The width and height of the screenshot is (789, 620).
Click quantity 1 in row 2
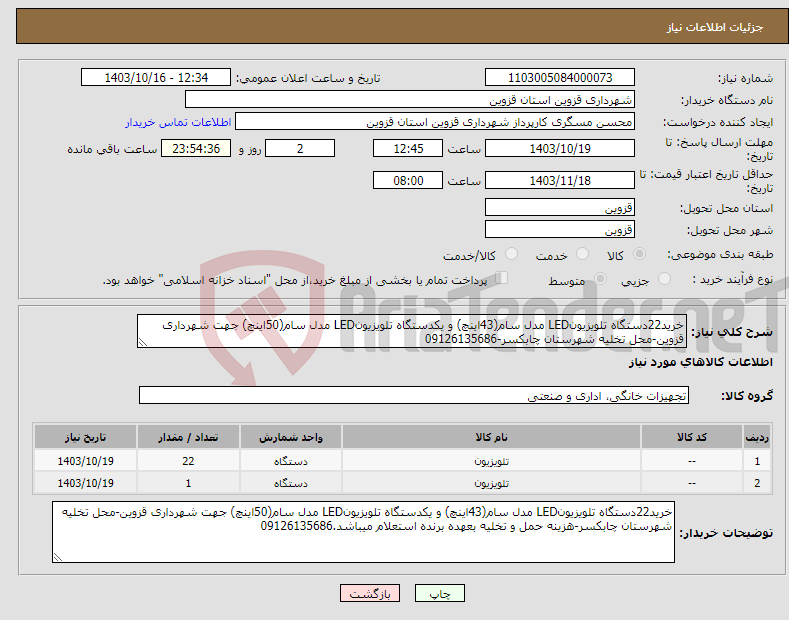(x=188, y=483)
